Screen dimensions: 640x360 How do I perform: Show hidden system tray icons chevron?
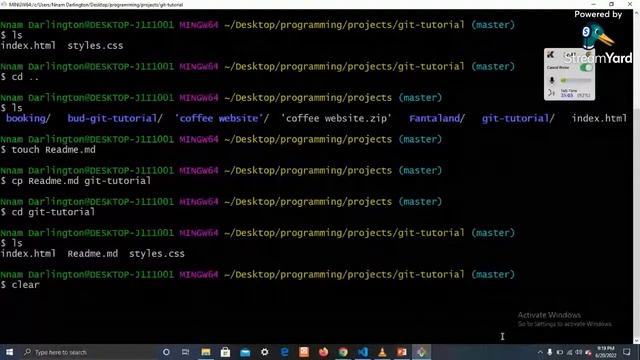(x=540, y=352)
